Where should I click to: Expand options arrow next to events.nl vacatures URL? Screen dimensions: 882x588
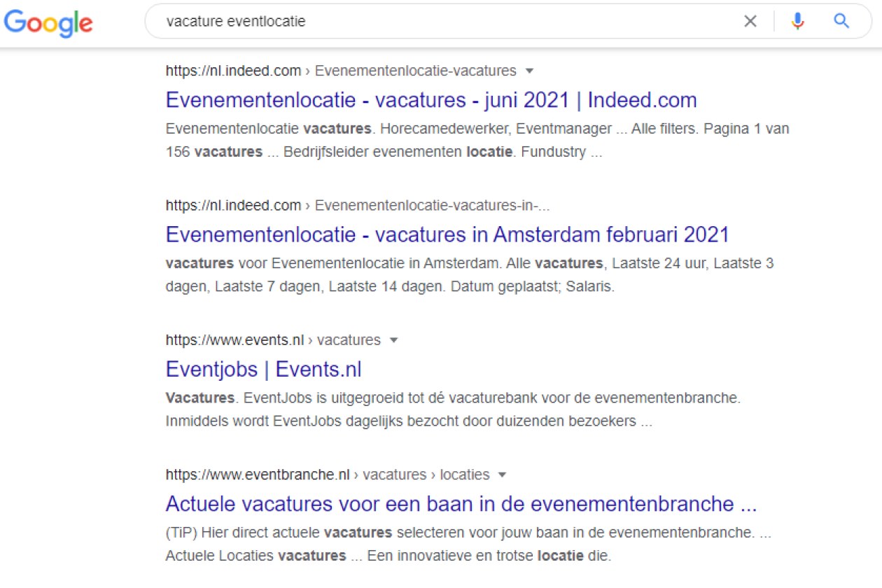[393, 340]
